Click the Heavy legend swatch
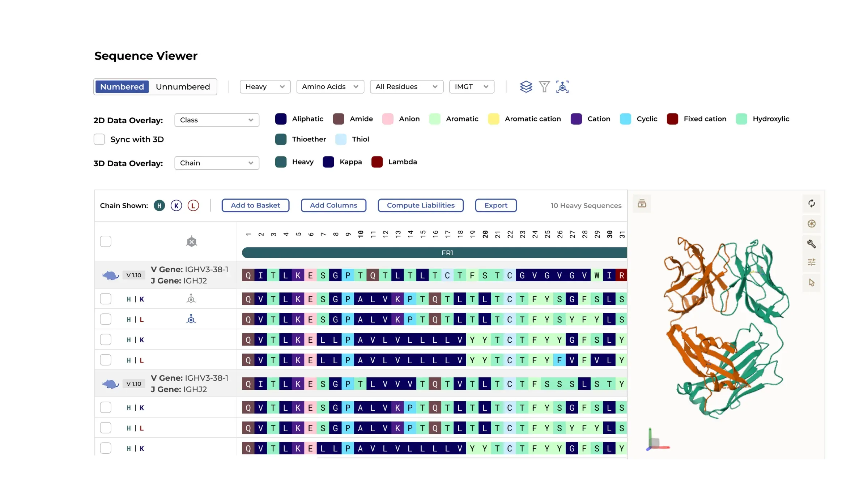868x488 pixels. click(281, 162)
